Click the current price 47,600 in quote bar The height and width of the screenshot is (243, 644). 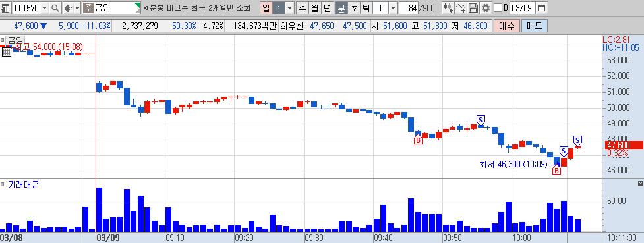[26, 26]
